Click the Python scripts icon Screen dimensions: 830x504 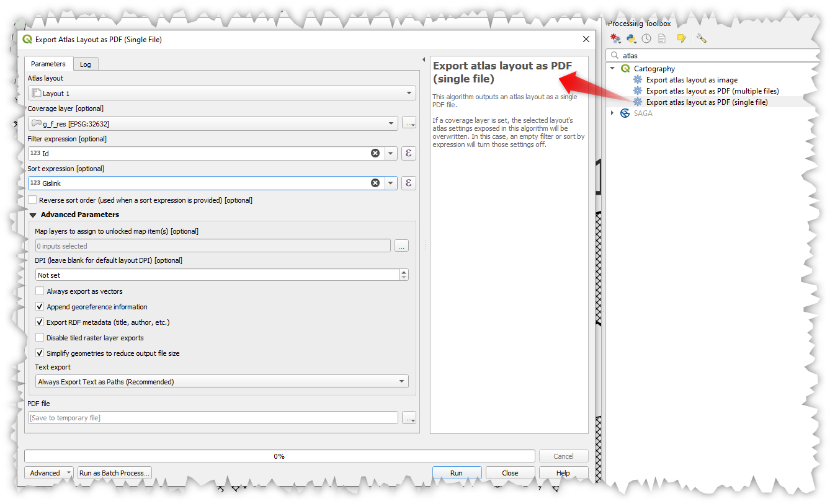(x=631, y=38)
